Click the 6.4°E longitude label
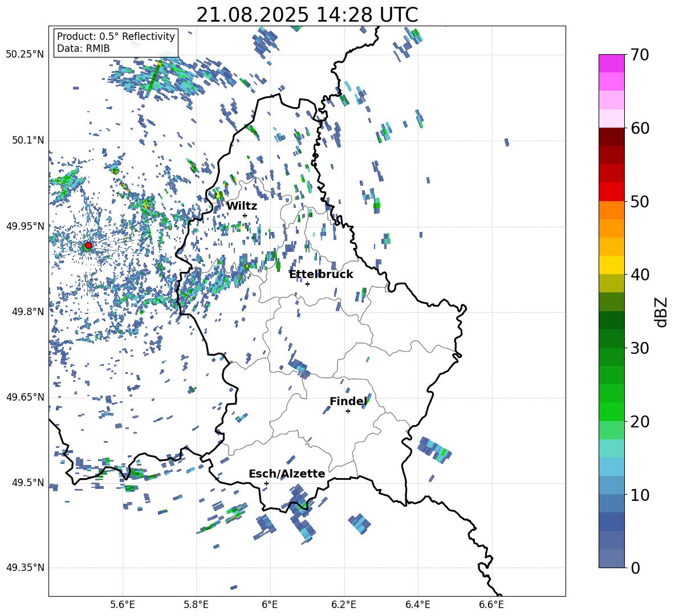 [417, 605]
